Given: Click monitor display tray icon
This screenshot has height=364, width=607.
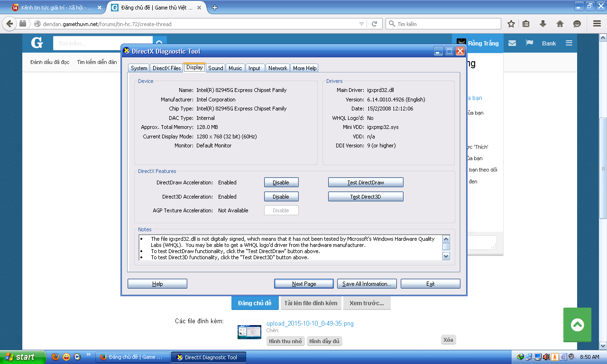Looking at the screenshot, I should coord(537,357).
